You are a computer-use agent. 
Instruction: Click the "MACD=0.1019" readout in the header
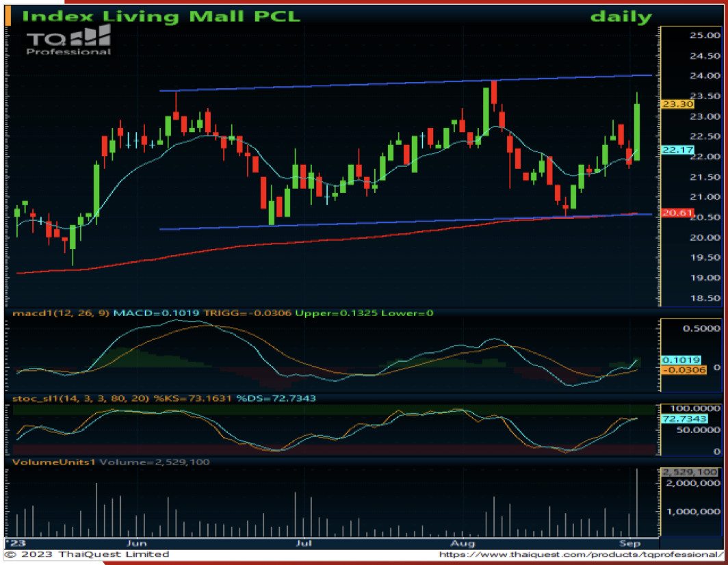pyautogui.click(x=157, y=313)
